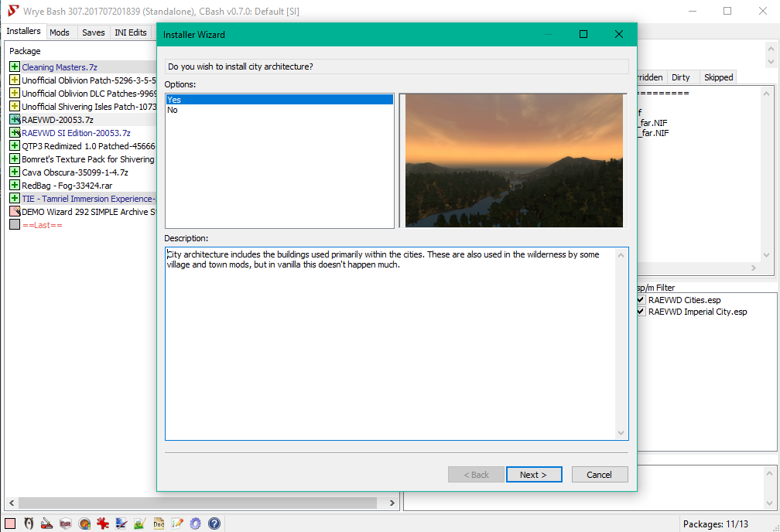Open Settings gear in status bar
Screen dimensions: 780x532
196,523
